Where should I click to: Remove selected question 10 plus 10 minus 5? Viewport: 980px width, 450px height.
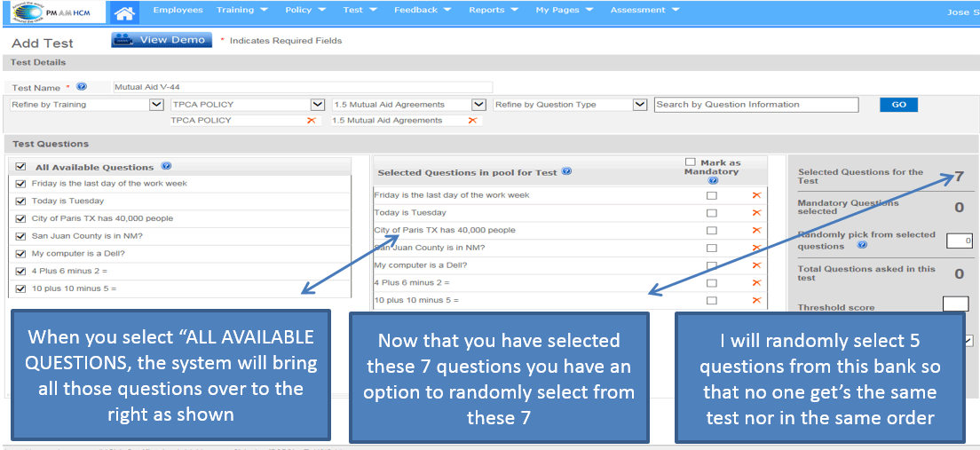click(x=756, y=301)
